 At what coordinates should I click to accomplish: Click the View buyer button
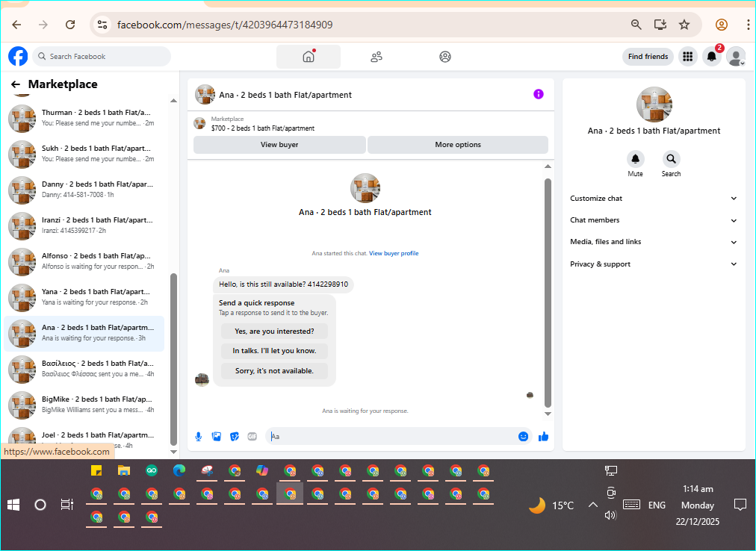(x=279, y=145)
